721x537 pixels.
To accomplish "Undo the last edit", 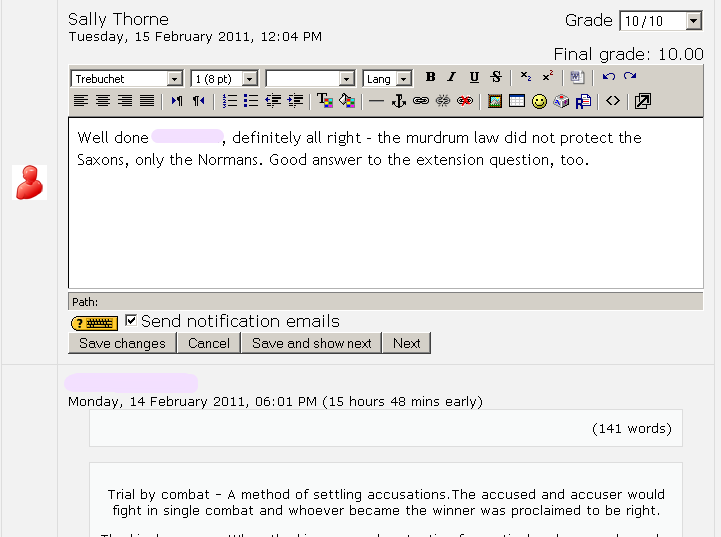I will (608, 78).
